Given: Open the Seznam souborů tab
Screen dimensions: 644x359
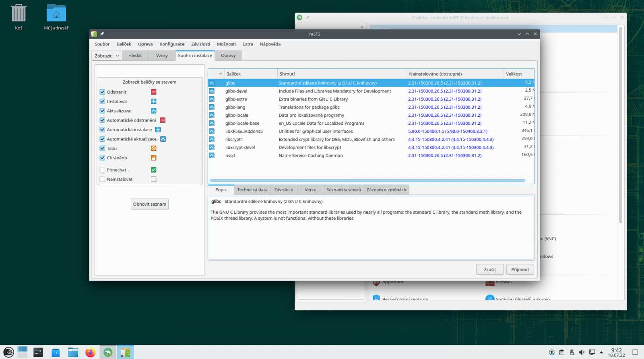Looking at the screenshot, I should (x=344, y=190).
